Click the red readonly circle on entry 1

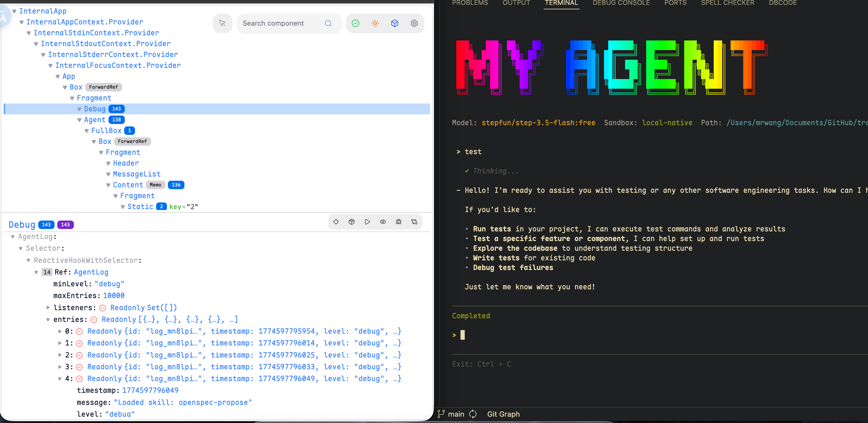click(x=80, y=343)
